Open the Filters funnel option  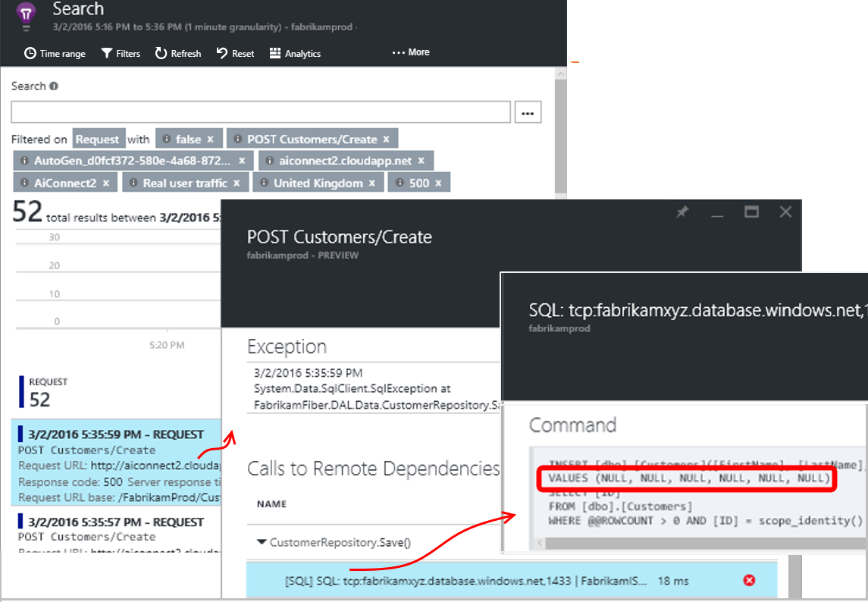pos(120,53)
